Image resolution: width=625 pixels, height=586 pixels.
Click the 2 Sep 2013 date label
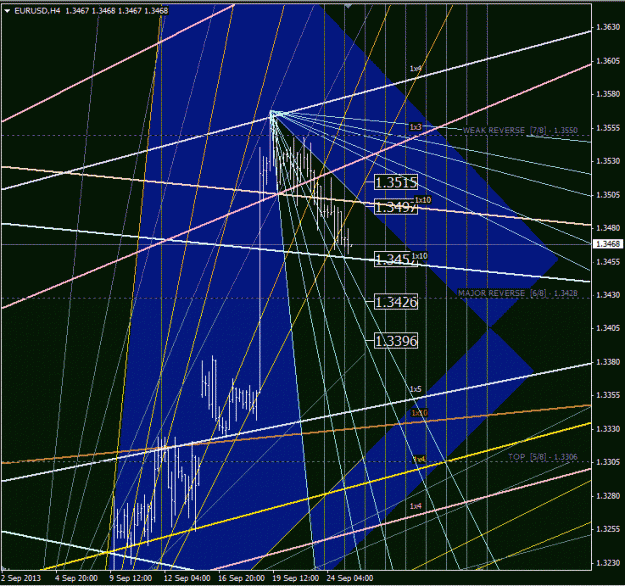[x=21, y=578]
